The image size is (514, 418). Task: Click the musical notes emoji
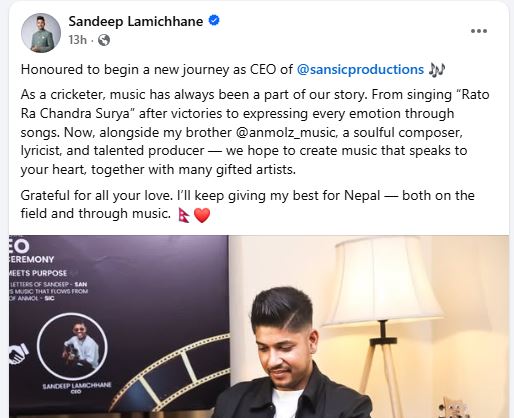(x=437, y=70)
